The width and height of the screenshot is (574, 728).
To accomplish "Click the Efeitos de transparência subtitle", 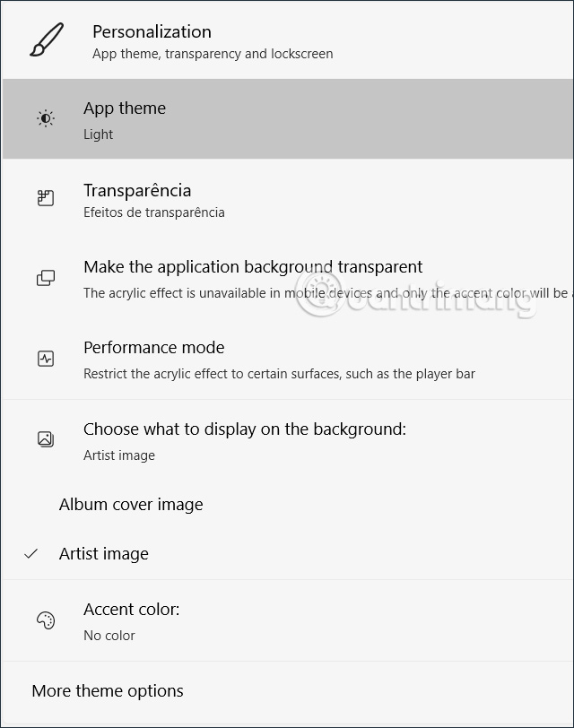I will [x=153, y=212].
